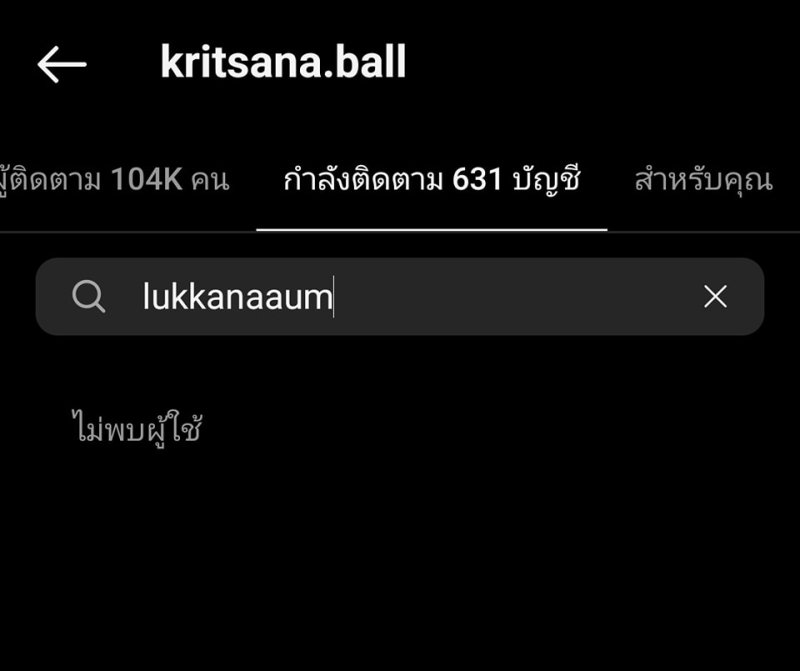Return to the kritsana.ball profile via back arrow
This screenshot has height=671, width=800.
click(x=62, y=64)
